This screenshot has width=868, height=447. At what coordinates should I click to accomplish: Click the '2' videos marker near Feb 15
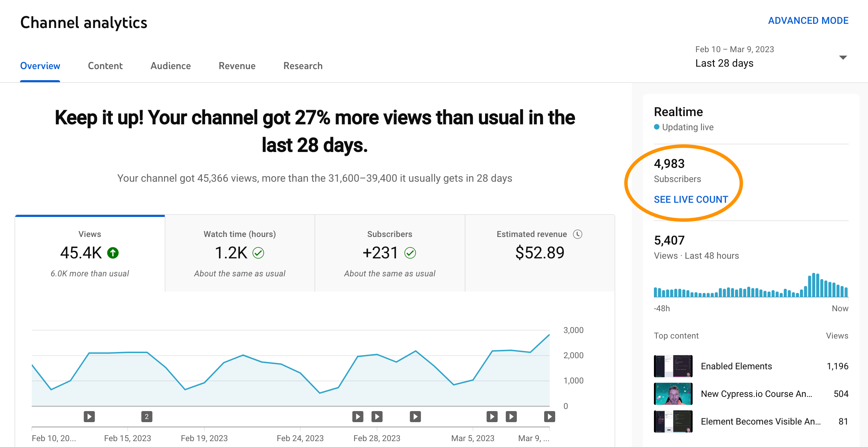147,417
